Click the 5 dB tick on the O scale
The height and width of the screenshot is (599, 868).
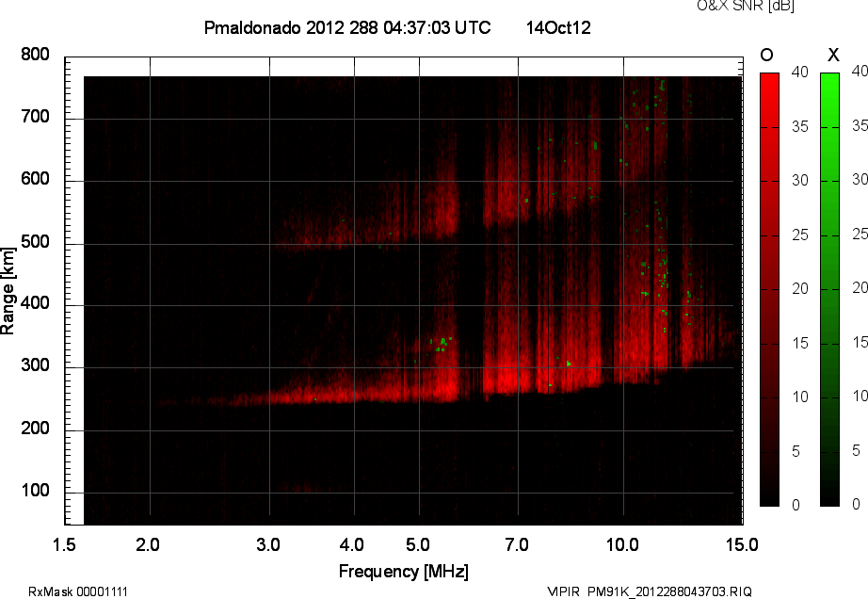[796, 451]
